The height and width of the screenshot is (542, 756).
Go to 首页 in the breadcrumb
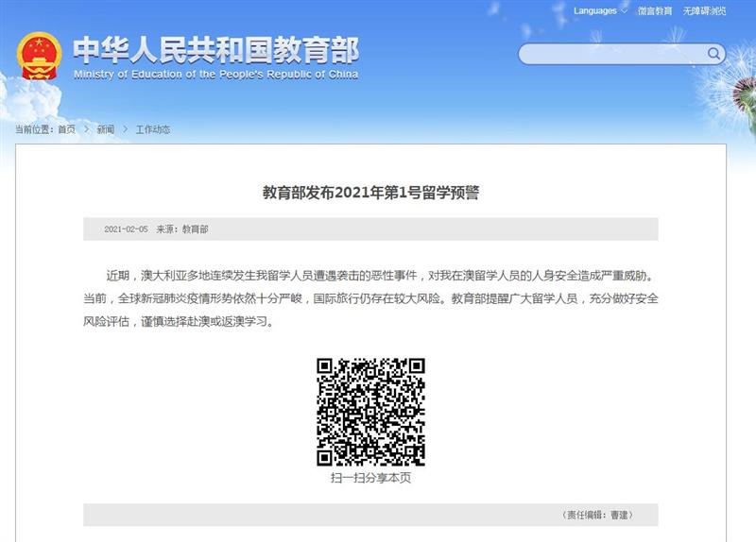[x=66, y=129]
